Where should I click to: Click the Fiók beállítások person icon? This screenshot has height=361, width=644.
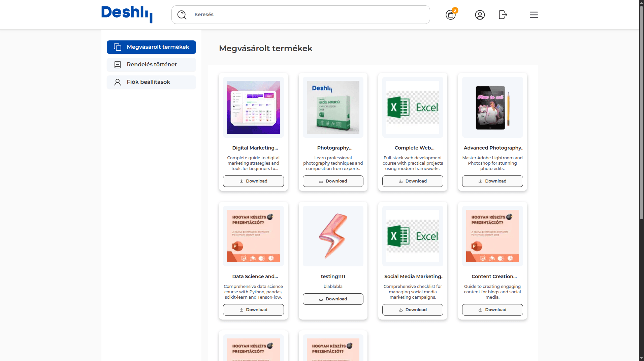click(118, 82)
